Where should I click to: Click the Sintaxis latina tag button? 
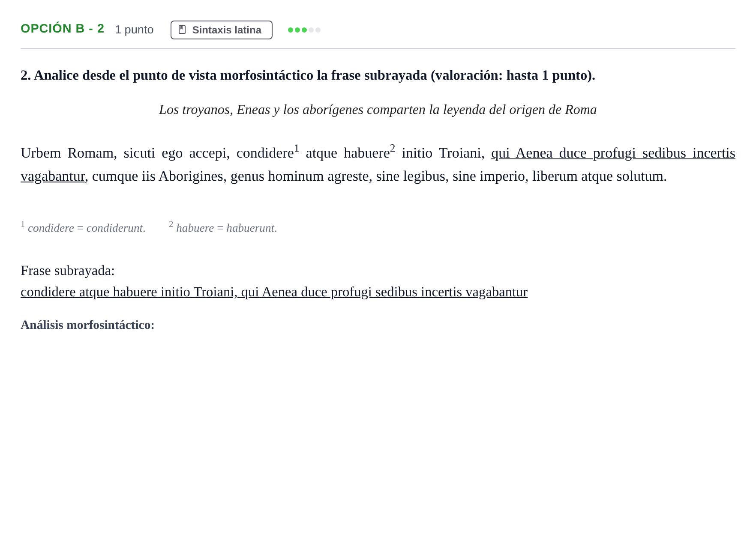point(221,30)
